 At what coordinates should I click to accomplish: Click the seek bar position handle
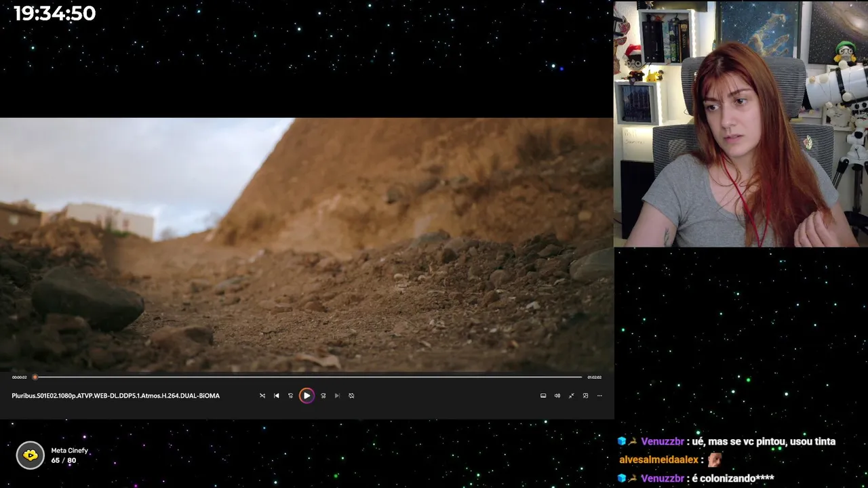35,377
